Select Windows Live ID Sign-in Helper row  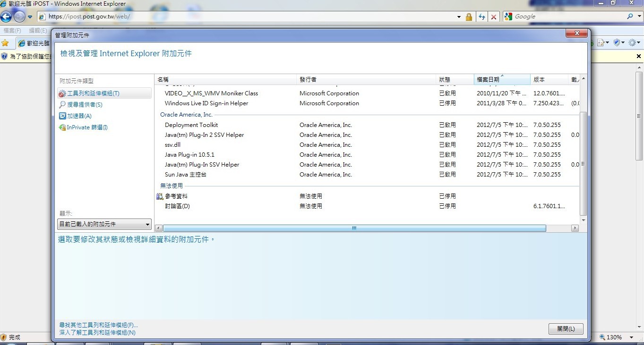click(367, 103)
